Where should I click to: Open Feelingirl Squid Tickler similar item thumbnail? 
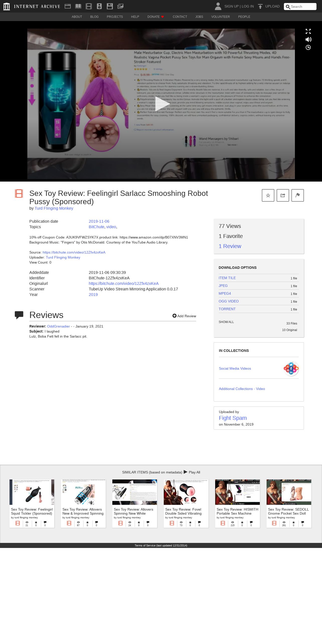32,492
